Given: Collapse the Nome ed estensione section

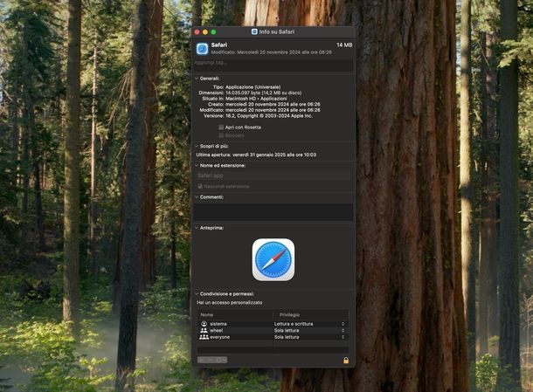Looking at the screenshot, I should click(197, 165).
